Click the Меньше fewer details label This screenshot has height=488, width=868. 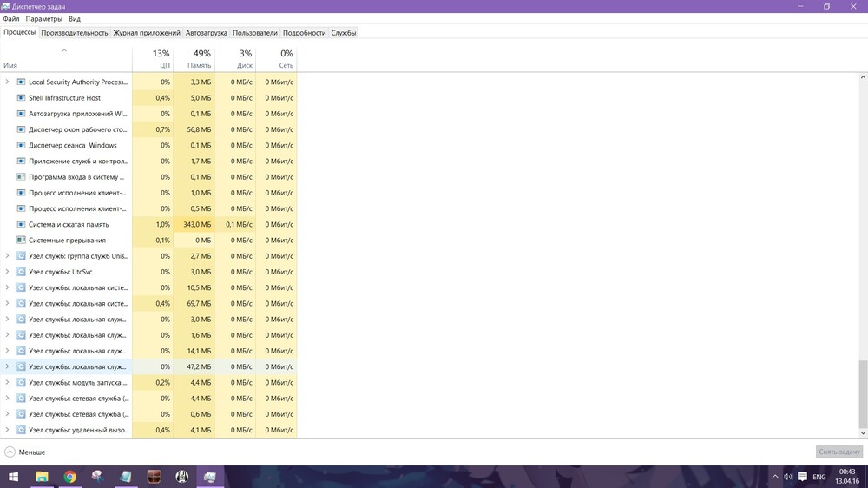[x=32, y=452]
